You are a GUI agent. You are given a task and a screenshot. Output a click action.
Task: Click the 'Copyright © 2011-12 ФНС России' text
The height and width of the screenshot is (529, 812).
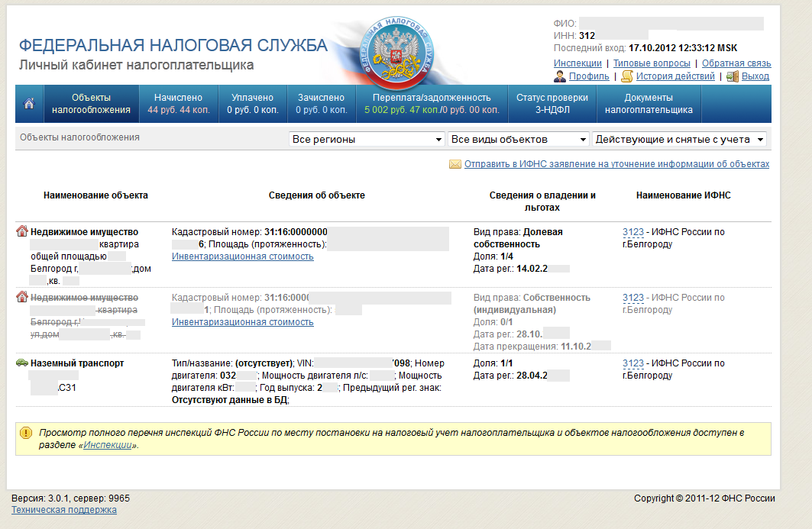pyautogui.click(x=704, y=498)
